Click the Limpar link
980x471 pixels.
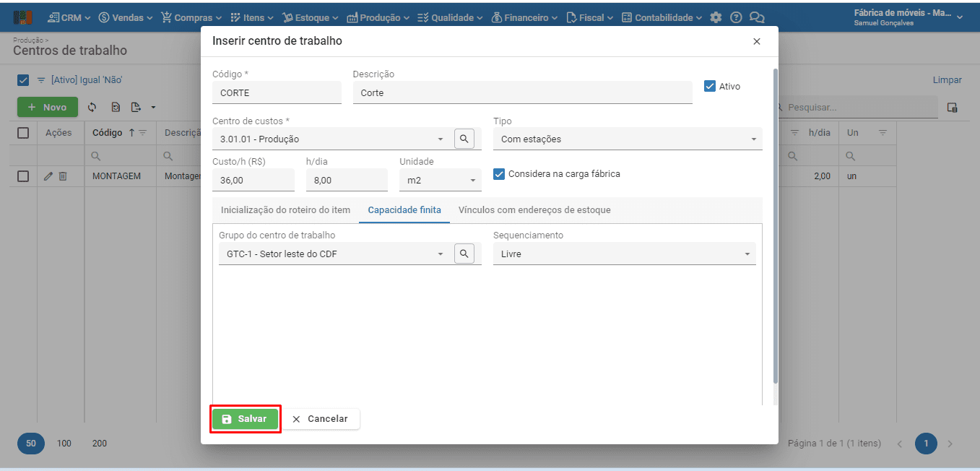948,80
